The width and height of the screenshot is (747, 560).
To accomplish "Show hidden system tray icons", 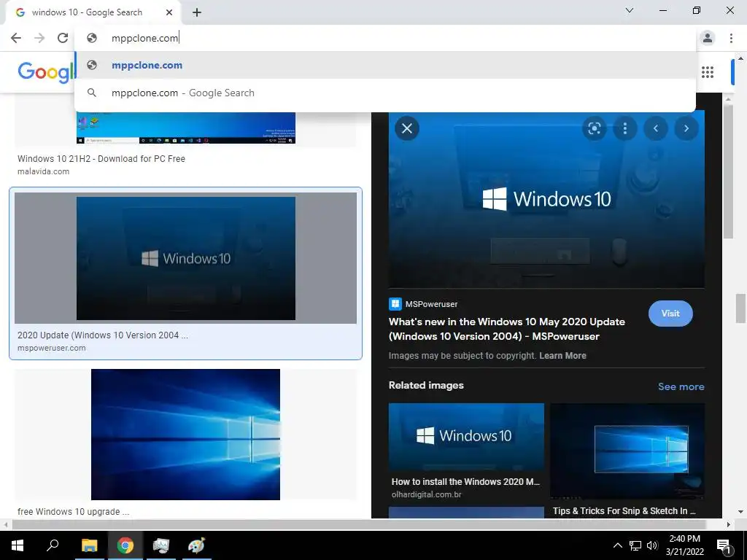I will point(617,545).
